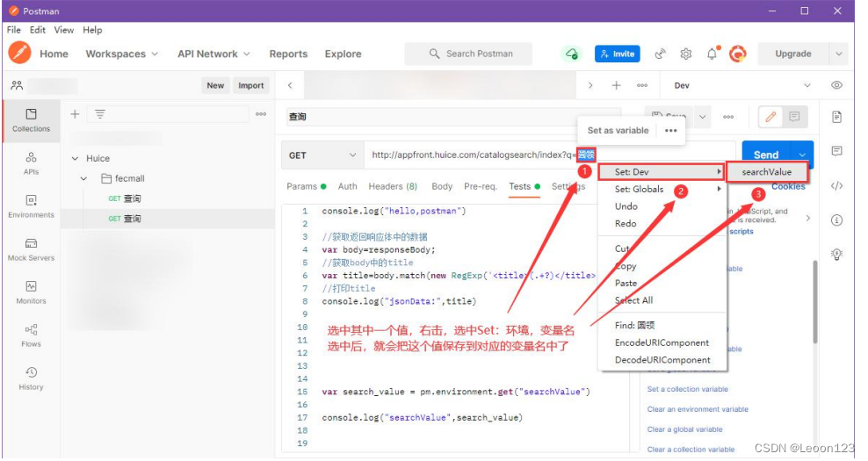
Task: Click the pencil edit mode icon
Action: pos(770,117)
